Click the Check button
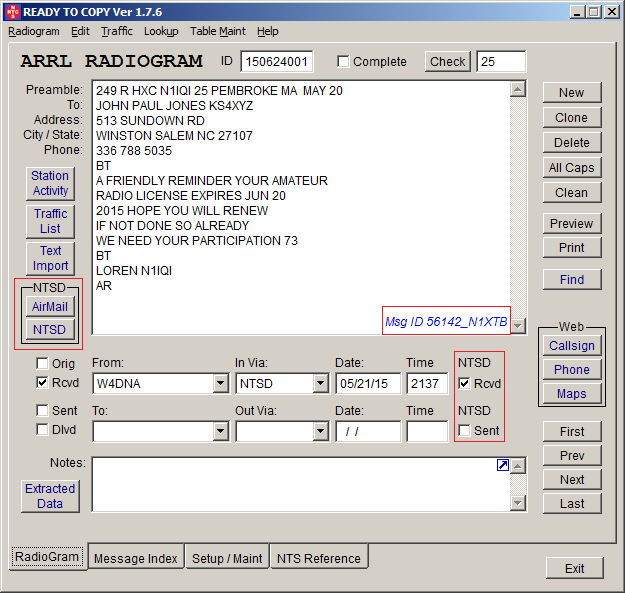Image resolution: width=625 pixels, height=593 pixels. point(448,62)
